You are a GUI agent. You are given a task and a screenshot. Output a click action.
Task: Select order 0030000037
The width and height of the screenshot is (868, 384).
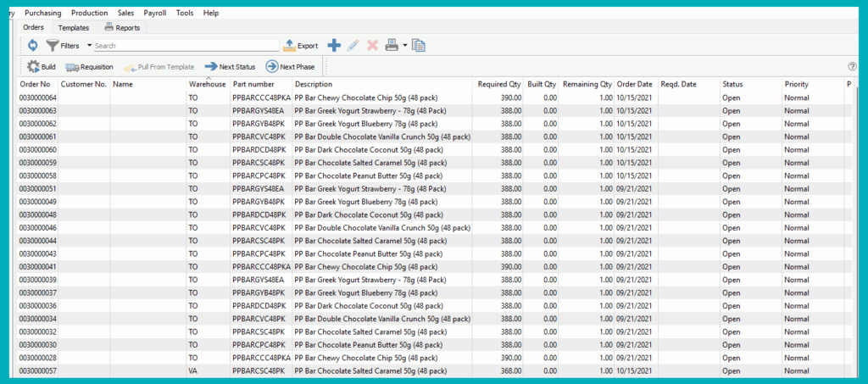[434, 292]
